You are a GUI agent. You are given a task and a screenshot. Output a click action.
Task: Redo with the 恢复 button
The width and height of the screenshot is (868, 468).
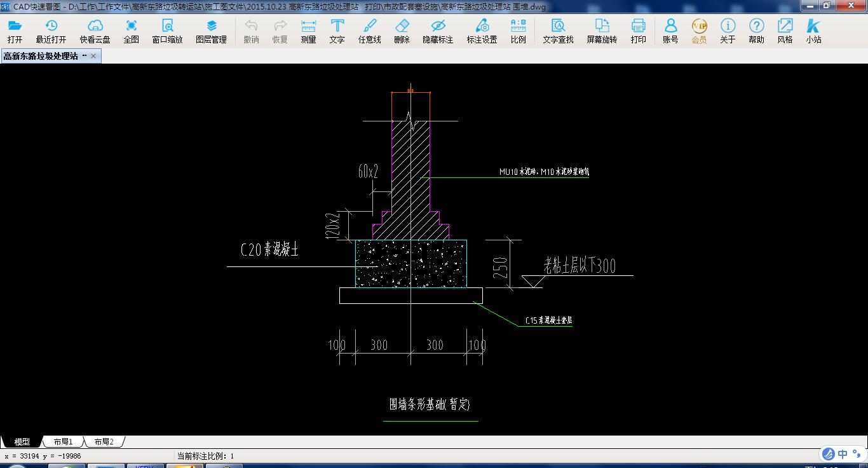[280, 31]
